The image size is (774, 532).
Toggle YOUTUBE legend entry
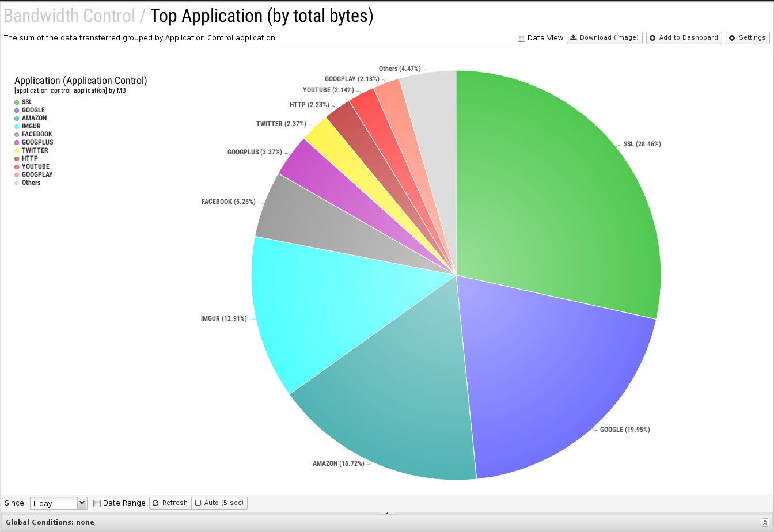(32, 166)
